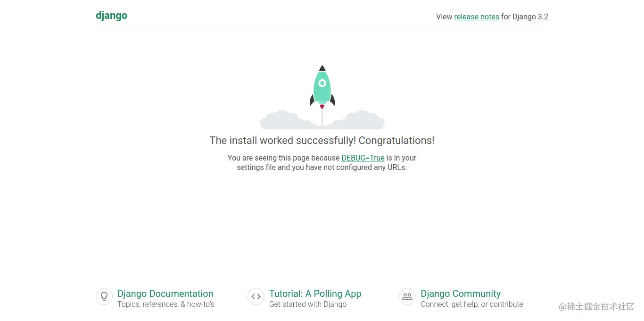Click the porthole window on the rocket

[x=322, y=84]
